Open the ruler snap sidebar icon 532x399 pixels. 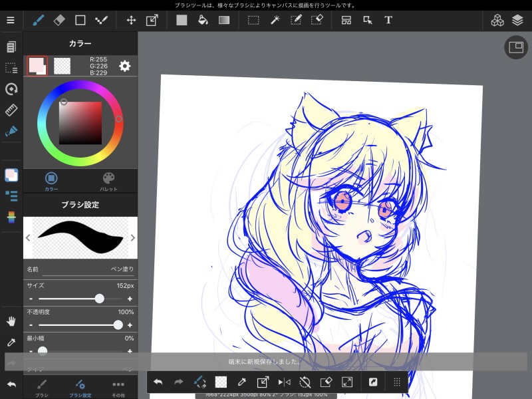click(x=11, y=110)
